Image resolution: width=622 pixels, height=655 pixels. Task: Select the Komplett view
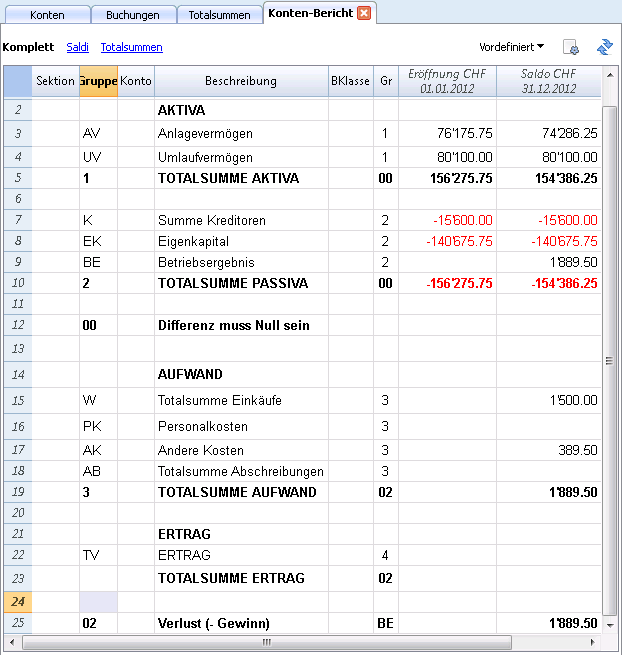pos(28,47)
